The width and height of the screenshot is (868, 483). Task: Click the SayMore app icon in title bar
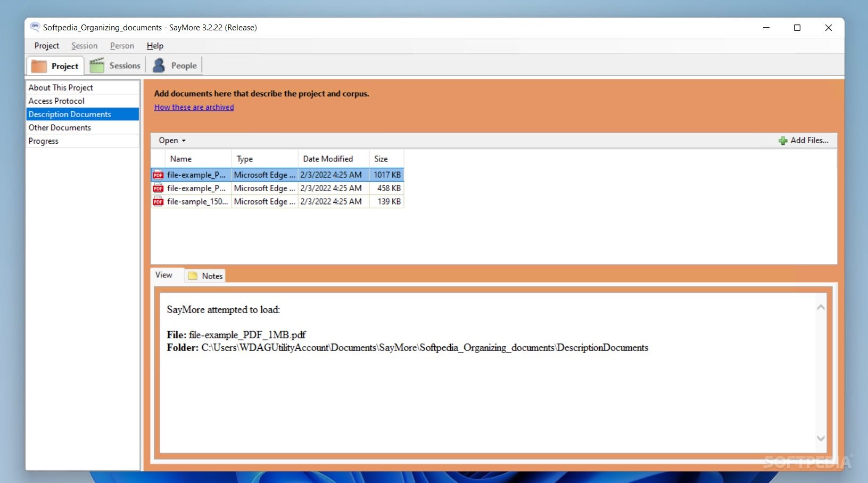(35, 27)
